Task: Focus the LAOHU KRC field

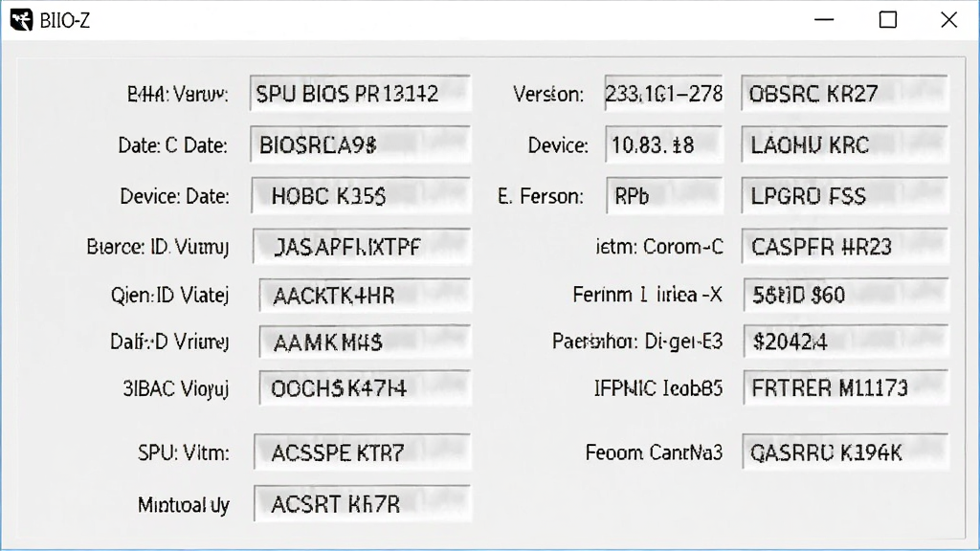Action: click(844, 144)
